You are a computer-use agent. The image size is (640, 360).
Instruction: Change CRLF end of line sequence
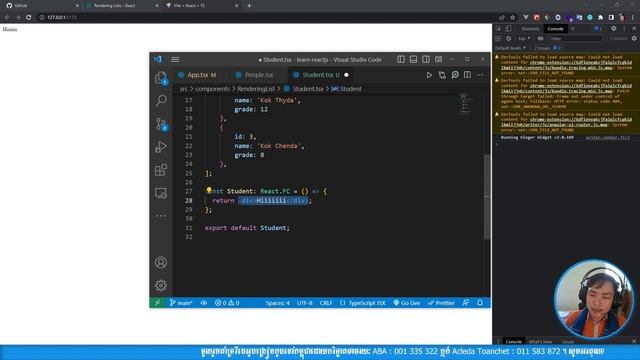click(x=326, y=303)
